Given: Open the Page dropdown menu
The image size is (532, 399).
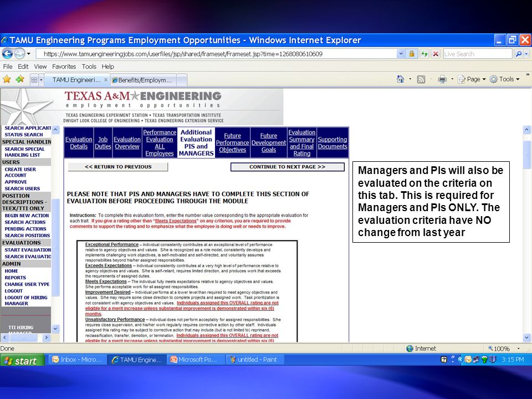Looking at the screenshot, I should pos(472,79).
